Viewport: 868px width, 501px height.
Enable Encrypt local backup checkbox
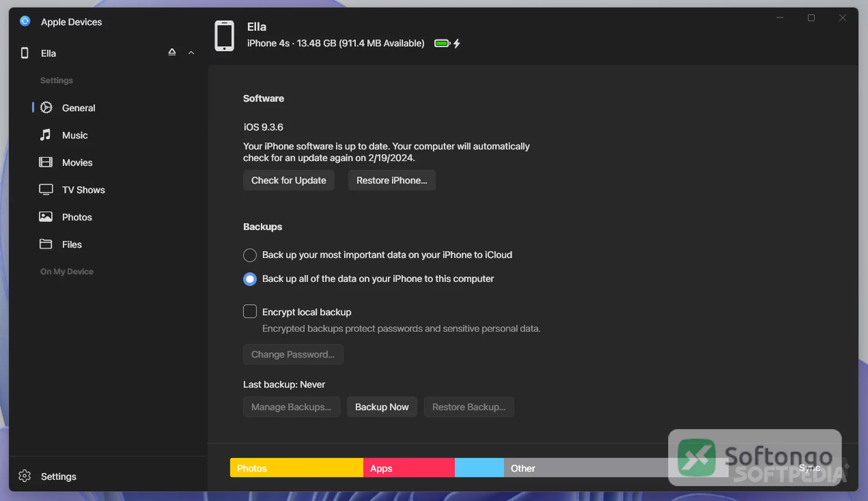[250, 311]
